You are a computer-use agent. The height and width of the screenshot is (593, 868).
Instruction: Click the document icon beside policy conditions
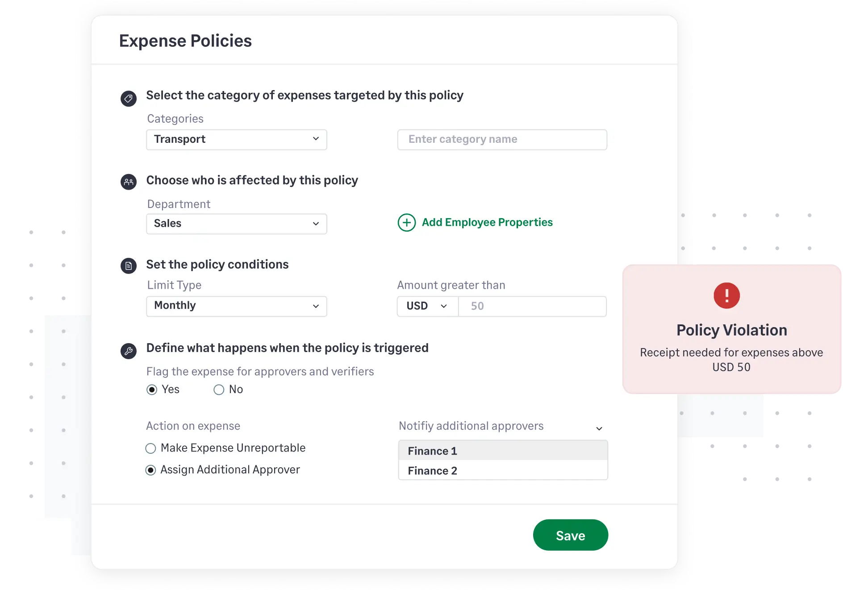tap(129, 265)
